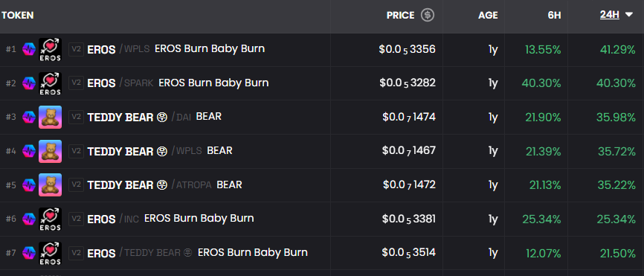Sort by the underlined 24H header
The width and height of the screenshot is (644, 276).
pyautogui.click(x=610, y=15)
